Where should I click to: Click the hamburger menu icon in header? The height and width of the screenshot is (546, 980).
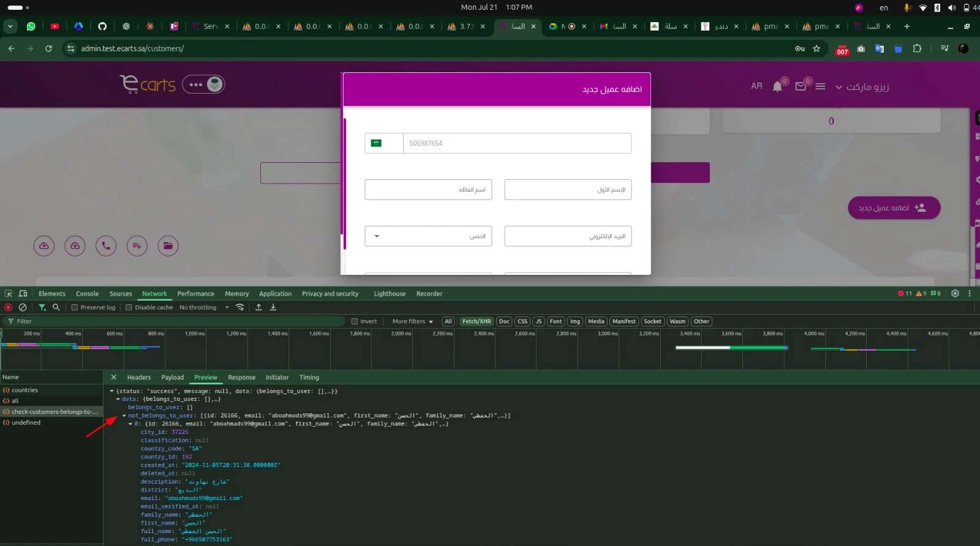tap(821, 86)
